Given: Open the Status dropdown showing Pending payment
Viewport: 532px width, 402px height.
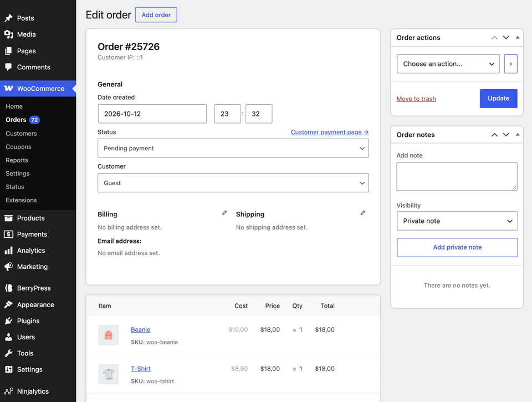Looking at the screenshot, I should (x=233, y=148).
